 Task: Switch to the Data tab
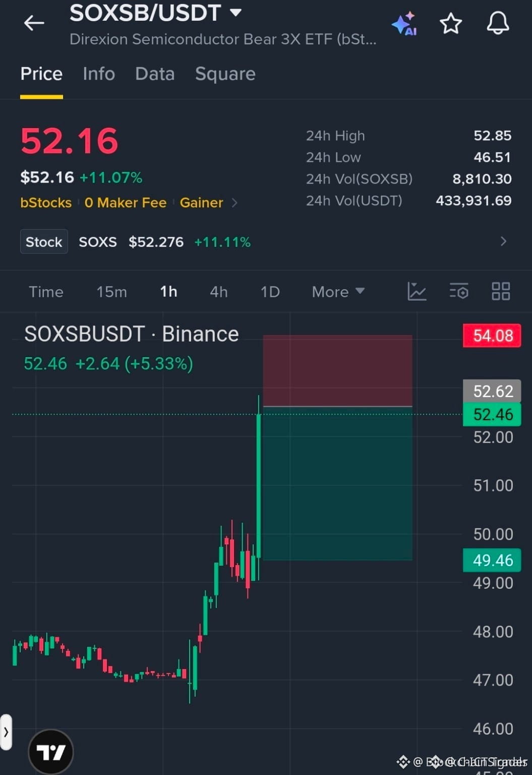tap(155, 74)
